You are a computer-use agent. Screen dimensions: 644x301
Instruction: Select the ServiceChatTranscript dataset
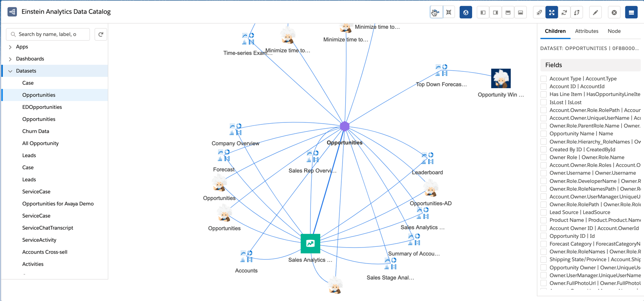click(x=48, y=228)
